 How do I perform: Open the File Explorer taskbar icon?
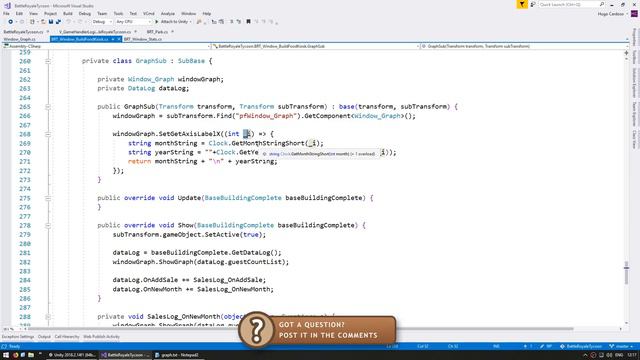[x=31, y=355]
